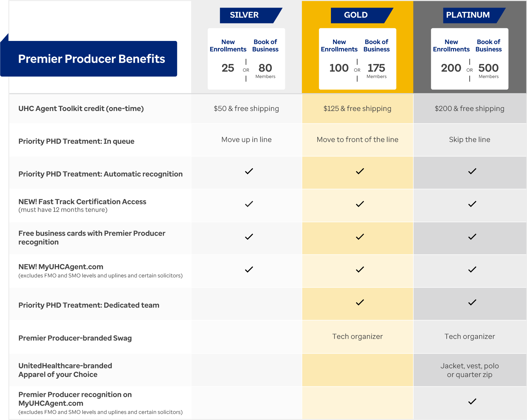The width and height of the screenshot is (527, 420).
Task: Click 'UnitedHealthcare-branded Apparel of your Choice' label
Action: (65, 370)
